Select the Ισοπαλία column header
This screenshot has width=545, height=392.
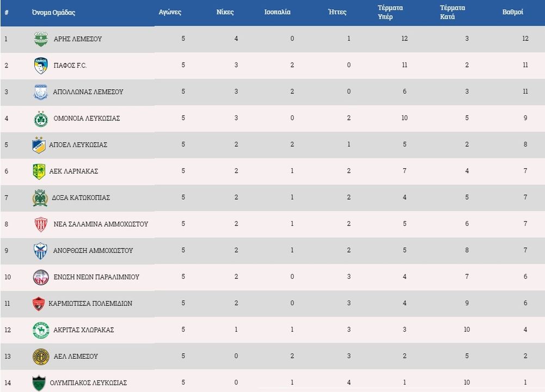pyautogui.click(x=277, y=12)
